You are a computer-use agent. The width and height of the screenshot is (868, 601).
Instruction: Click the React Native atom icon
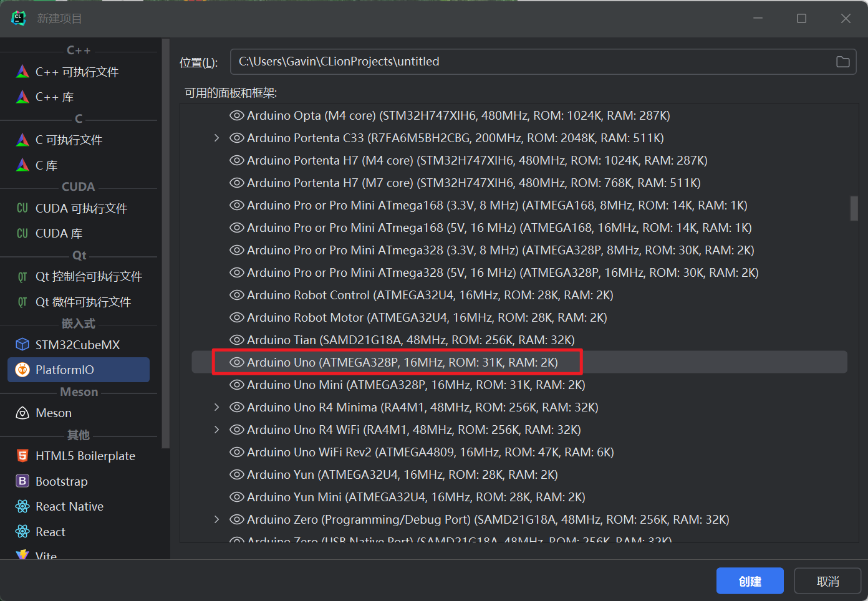tap(22, 506)
